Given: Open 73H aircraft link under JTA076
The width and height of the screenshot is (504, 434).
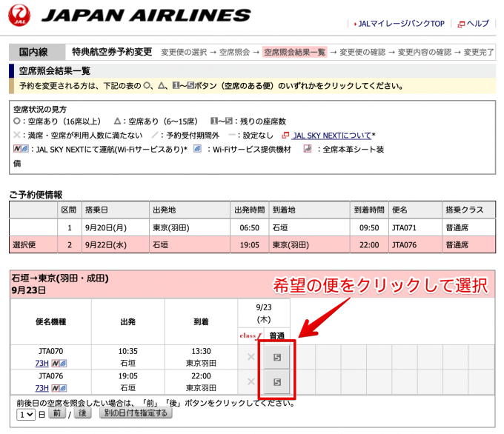Looking at the screenshot, I should 42,388.
